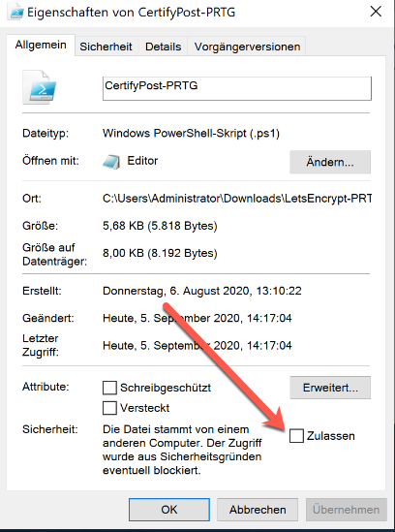
Task: Open the Erweitert... attributes dialog
Action: pos(330,388)
